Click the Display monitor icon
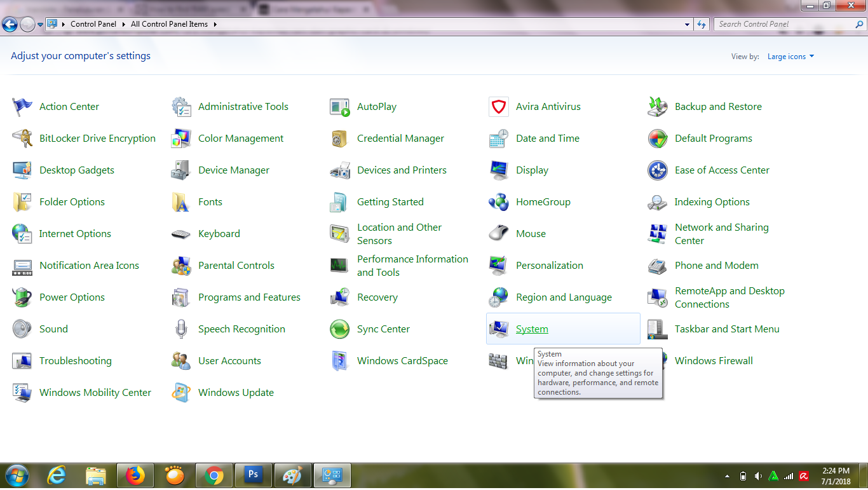 coord(499,170)
